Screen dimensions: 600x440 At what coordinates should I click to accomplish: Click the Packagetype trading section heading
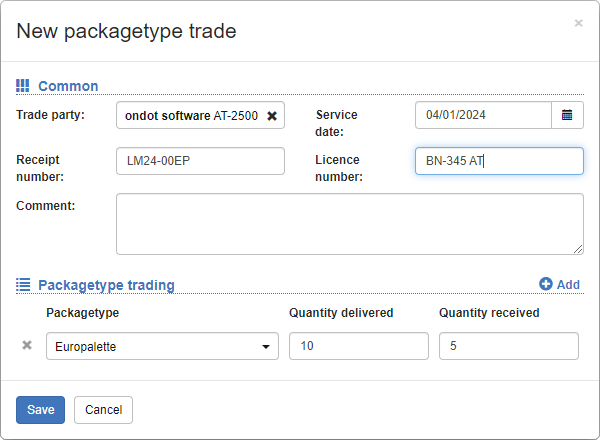[106, 285]
